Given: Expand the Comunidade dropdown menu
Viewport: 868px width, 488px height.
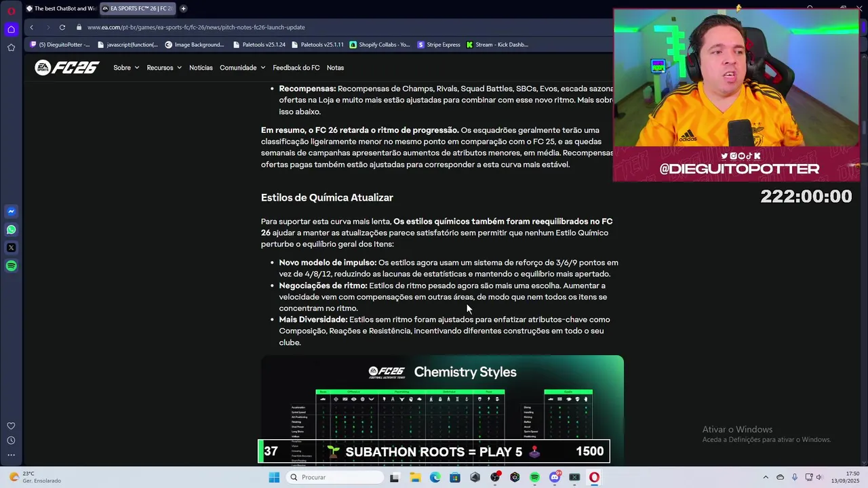Looking at the screenshot, I should click(242, 68).
